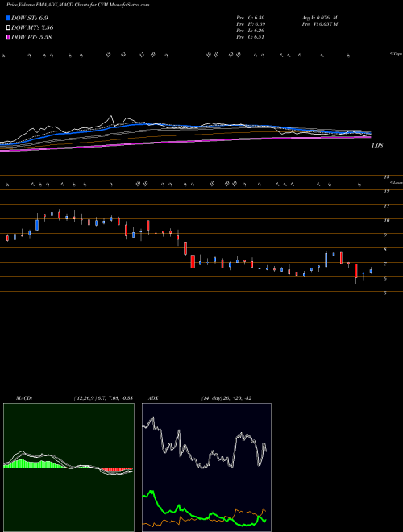Click the blue DOW ST legend swatch
This screenshot has height=532, width=403.
click(x=8, y=18)
